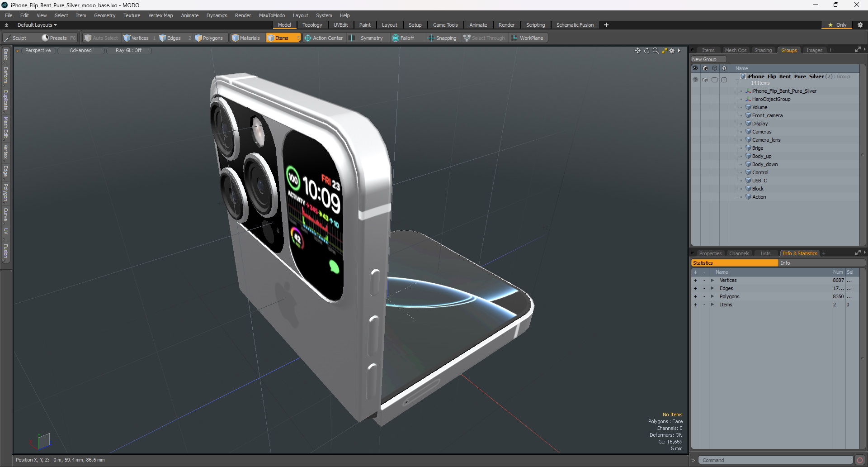
Task: Expand the Edges statistics row
Action: point(712,288)
